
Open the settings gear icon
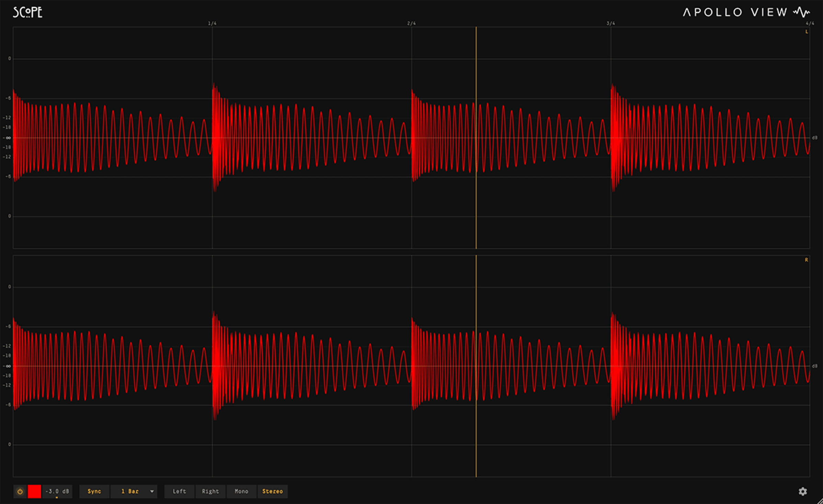[x=802, y=491]
